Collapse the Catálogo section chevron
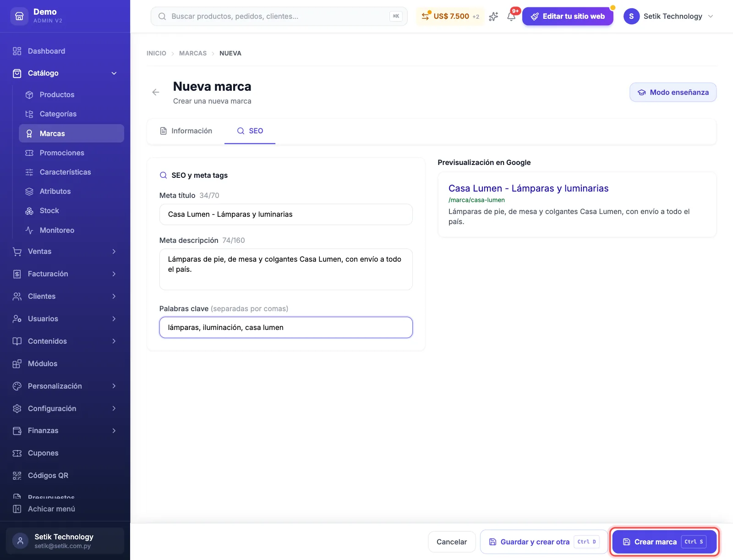Image resolution: width=733 pixels, height=560 pixels. pos(114,73)
